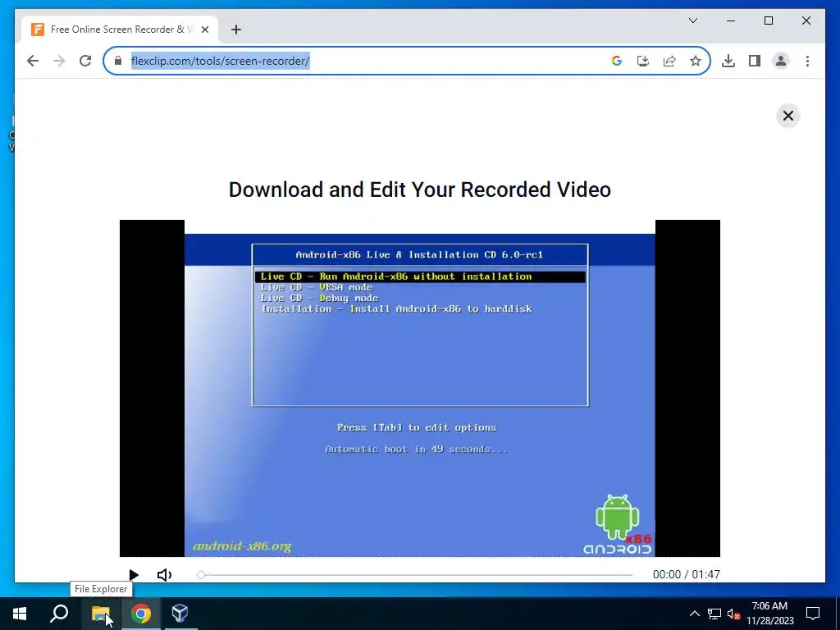The width and height of the screenshot is (840, 630).
Task: Close the Chrome window
Action: [x=806, y=21]
